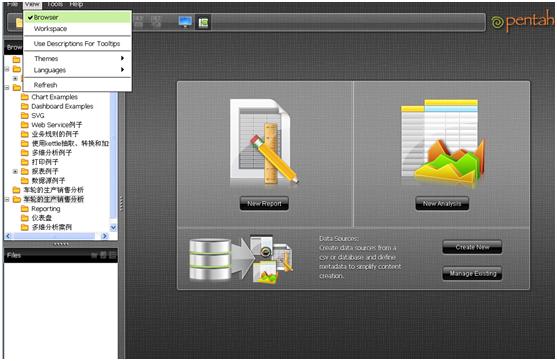Enable Use Descriptions For Tooltips
Viewport: 557px width, 361px height.
(x=77, y=44)
